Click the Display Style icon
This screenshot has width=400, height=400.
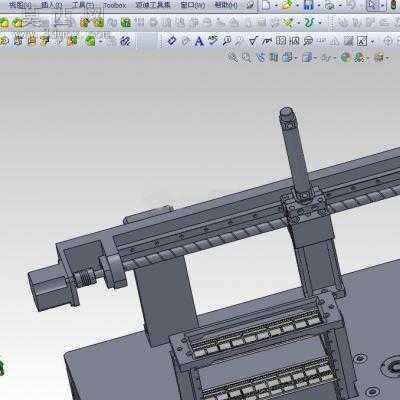[307, 58]
